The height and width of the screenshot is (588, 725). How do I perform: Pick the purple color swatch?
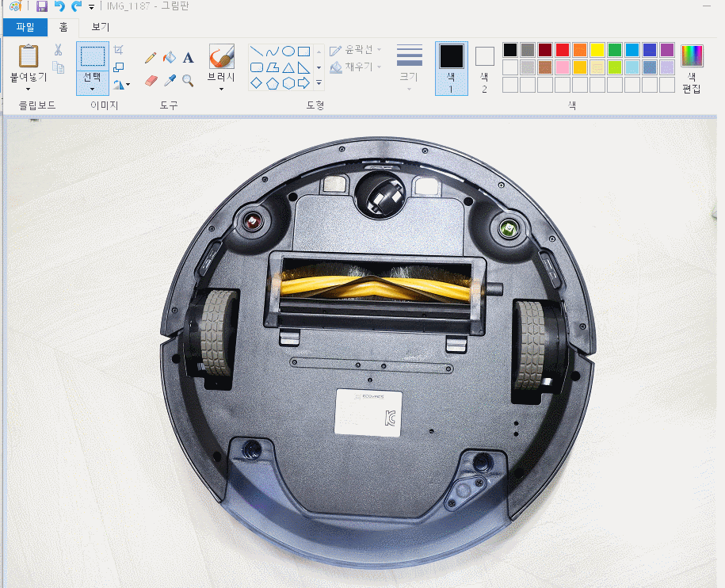coord(666,49)
